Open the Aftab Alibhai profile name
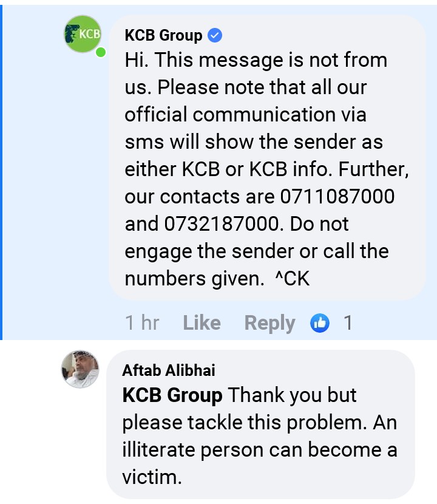 (x=169, y=370)
